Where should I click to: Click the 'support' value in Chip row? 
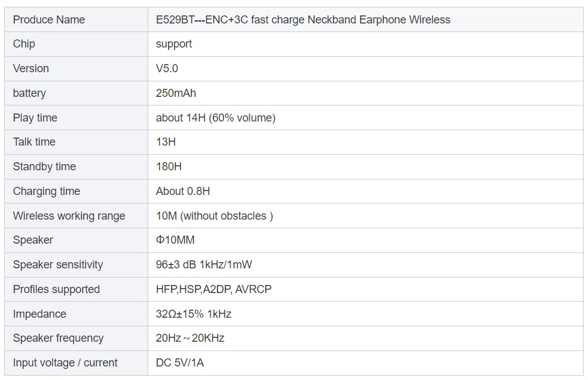pos(174,44)
